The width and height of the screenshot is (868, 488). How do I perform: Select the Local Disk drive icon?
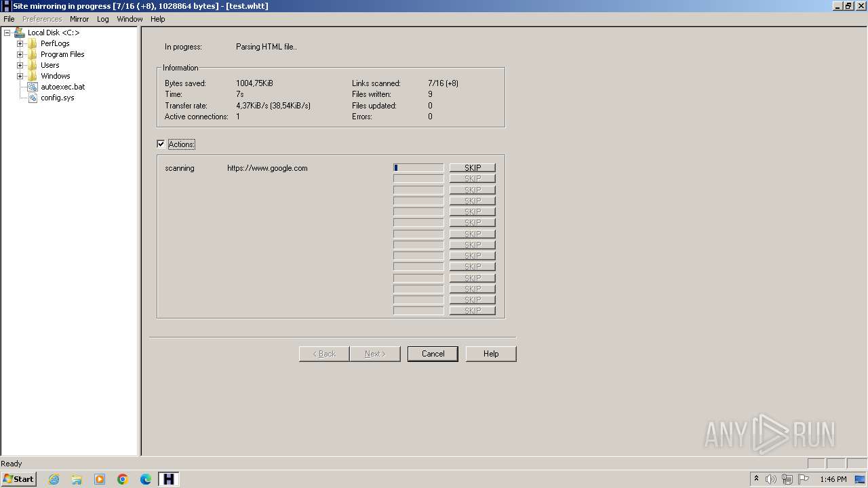[x=19, y=33]
